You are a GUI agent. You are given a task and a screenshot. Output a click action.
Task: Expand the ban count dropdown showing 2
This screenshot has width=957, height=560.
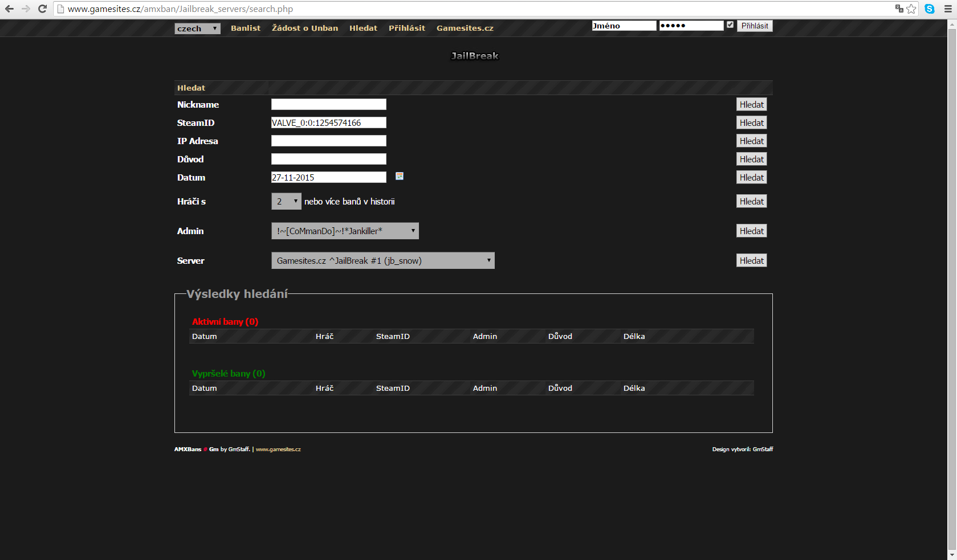click(x=286, y=201)
